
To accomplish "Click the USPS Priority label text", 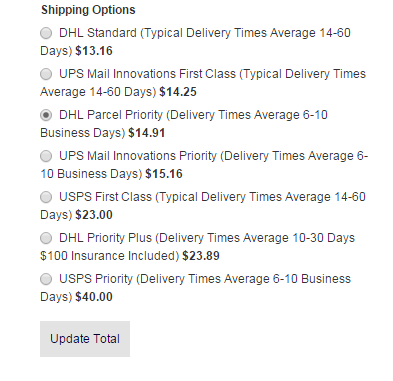I will tap(96, 279).
